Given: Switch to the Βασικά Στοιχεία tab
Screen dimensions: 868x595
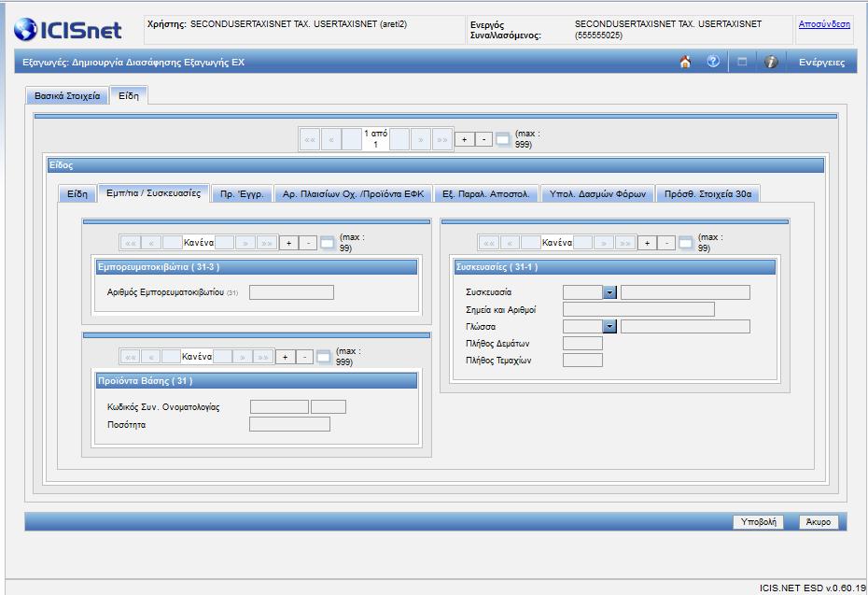Looking at the screenshot, I should click(67, 96).
